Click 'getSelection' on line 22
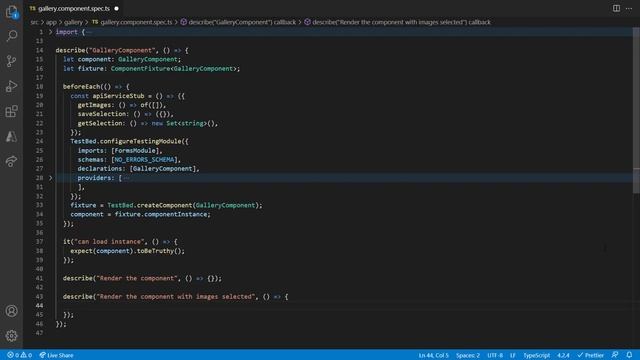 point(100,123)
